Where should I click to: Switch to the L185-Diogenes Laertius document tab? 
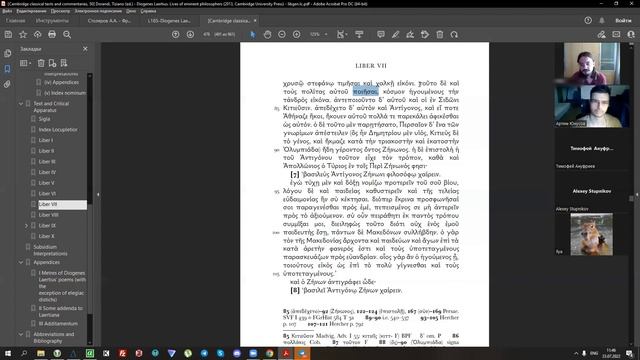[x=169, y=20]
